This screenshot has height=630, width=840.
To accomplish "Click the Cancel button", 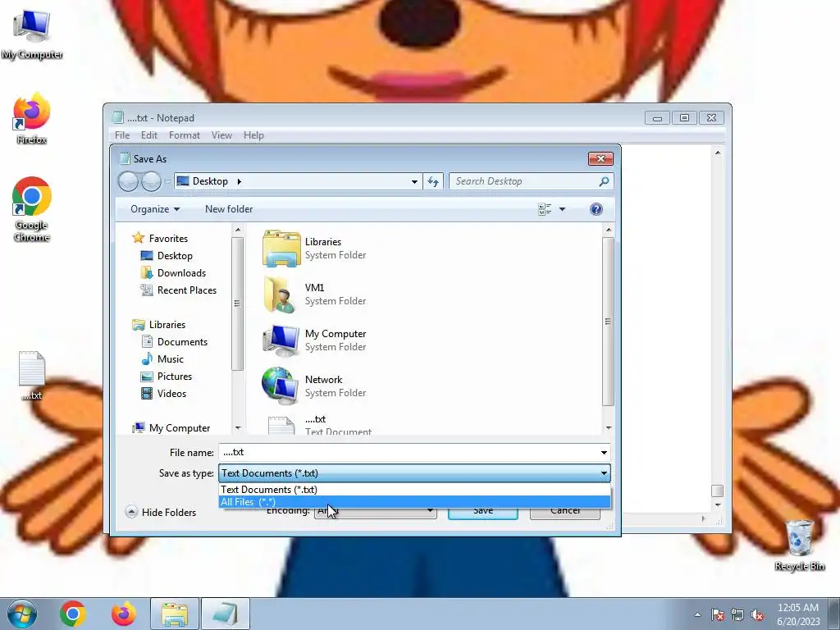I will 564,511.
